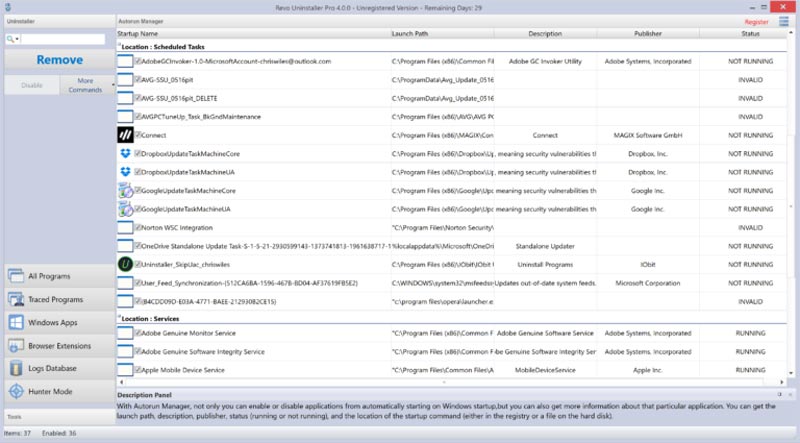Uncheck the AVG-SSU_0516pit checkbox
The width and height of the screenshot is (800, 443).
(x=138, y=79)
